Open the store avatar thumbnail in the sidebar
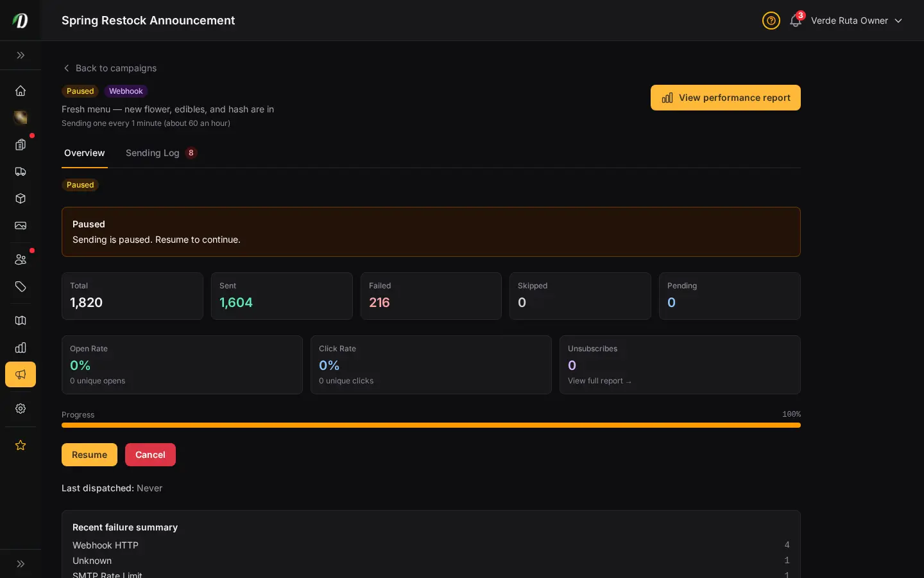This screenshot has width=924, height=578. point(21,118)
